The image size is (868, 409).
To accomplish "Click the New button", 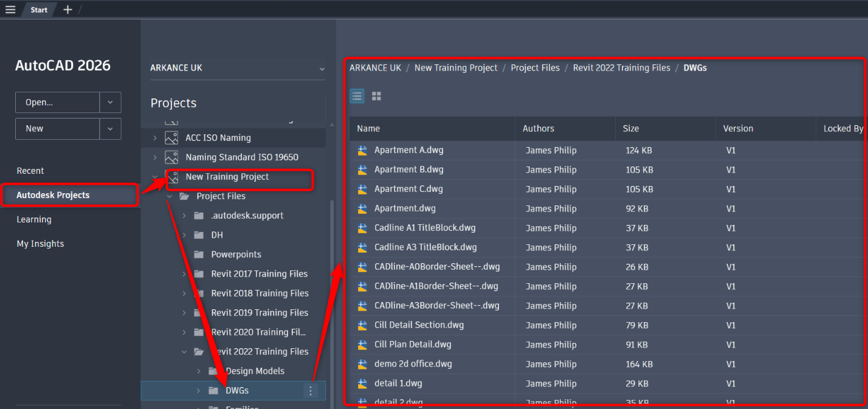I will click(57, 129).
